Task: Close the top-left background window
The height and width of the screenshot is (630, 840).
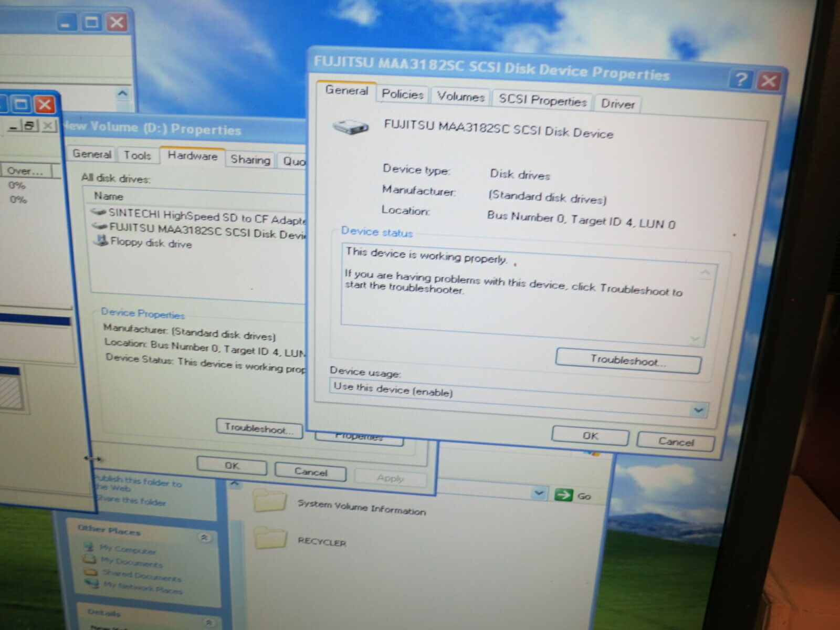Action: pyautogui.click(x=117, y=23)
